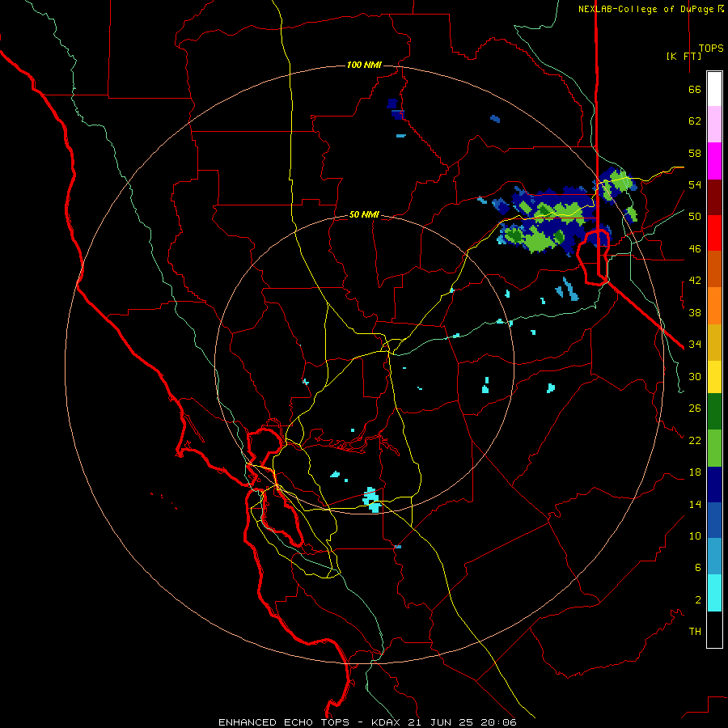Click the legend value '50'
Image resolution: width=728 pixels, height=728 pixels.
coord(695,216)
